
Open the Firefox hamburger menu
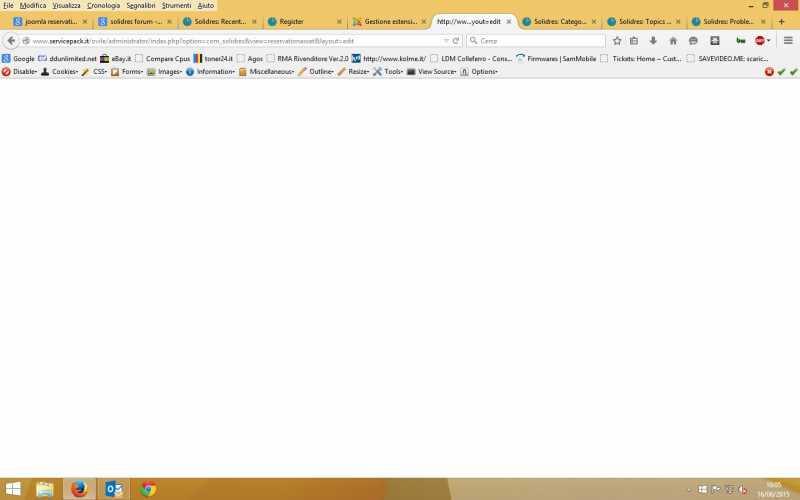point(788,41)
